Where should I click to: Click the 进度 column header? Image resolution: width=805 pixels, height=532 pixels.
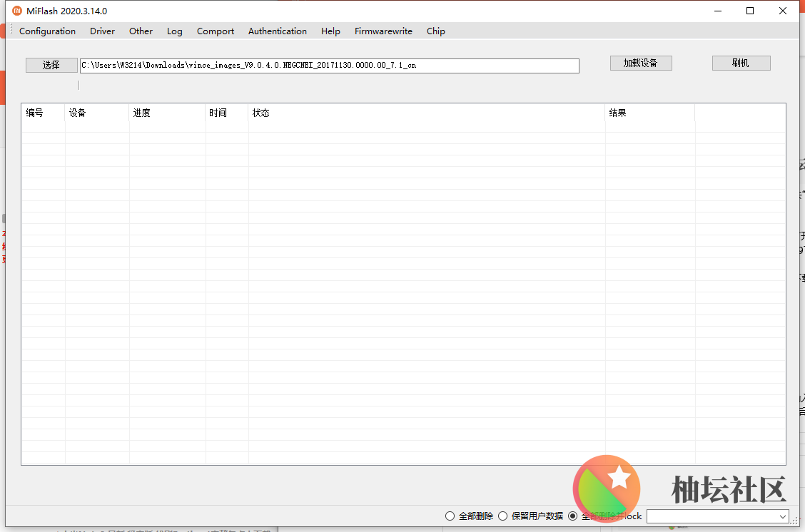[x=167, y=113]
